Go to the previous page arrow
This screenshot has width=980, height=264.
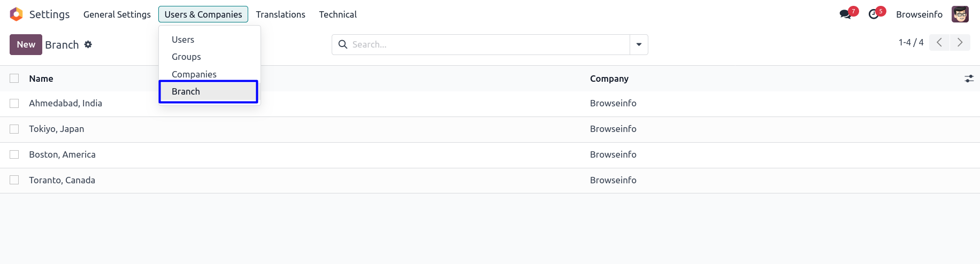(x=939, y=42)
